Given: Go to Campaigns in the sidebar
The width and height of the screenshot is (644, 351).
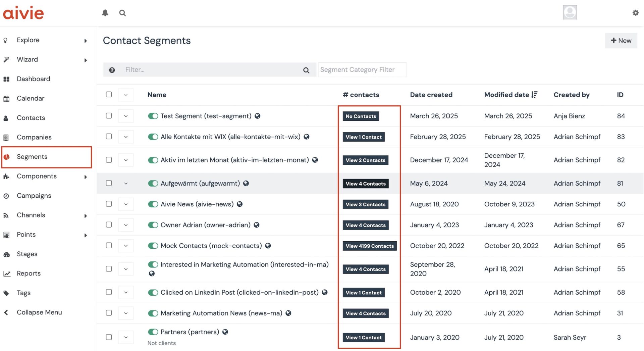Looking at the screenshot, I should point(34,196).
